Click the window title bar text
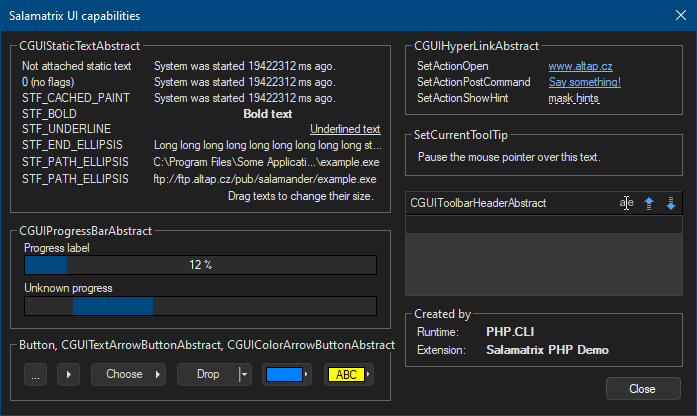The image size is (697, 416). click(x=74, y=16)
